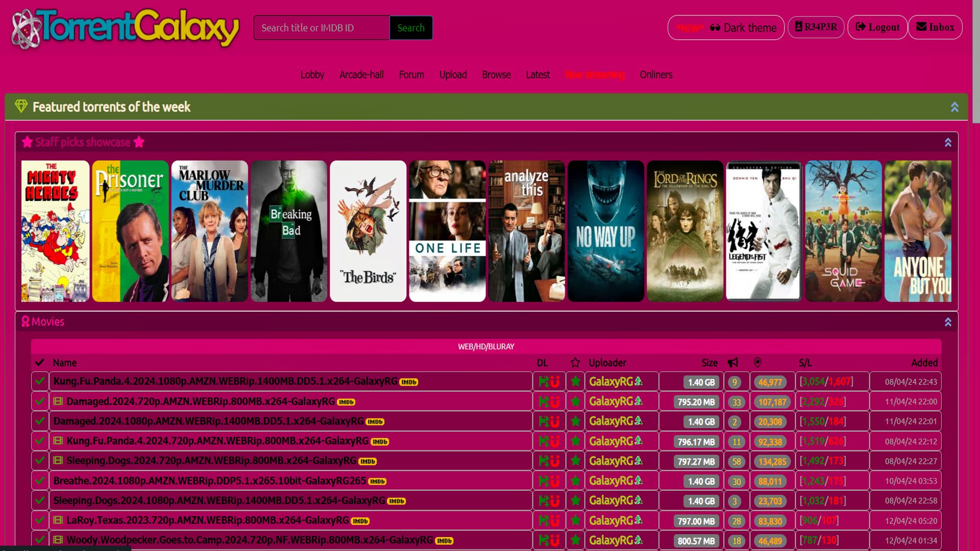Collapse the Staff picks showcase section
The height and width of the screenshot is (551, 980).
948,142
